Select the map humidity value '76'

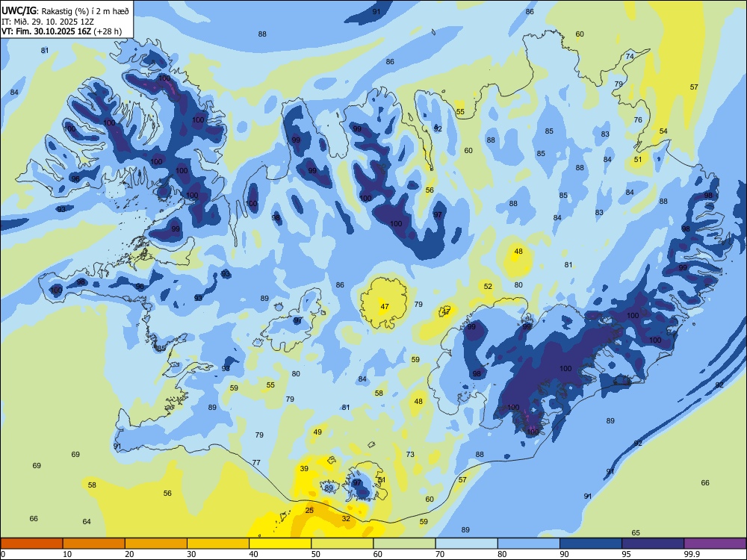point(638,120)
